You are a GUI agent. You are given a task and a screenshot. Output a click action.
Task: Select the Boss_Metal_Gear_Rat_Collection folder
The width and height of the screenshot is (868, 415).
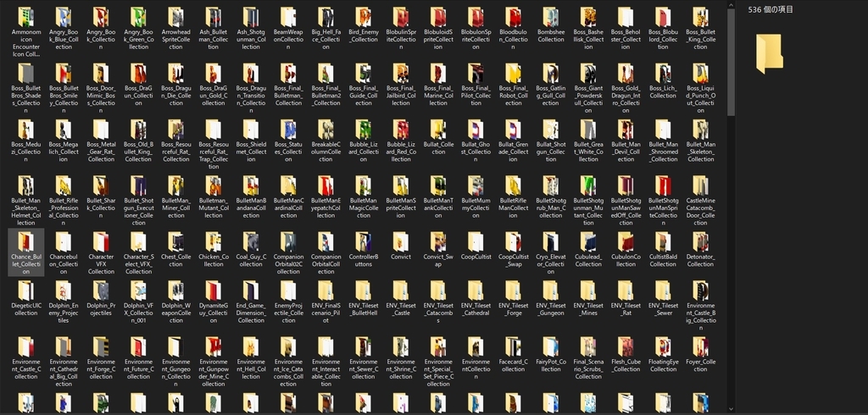(x=101, y=141)
